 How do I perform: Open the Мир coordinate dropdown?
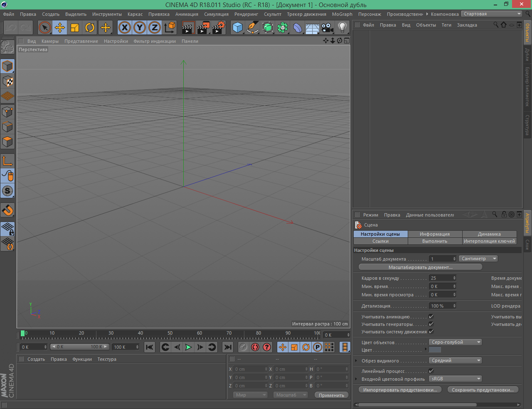[x=250, y=395]
